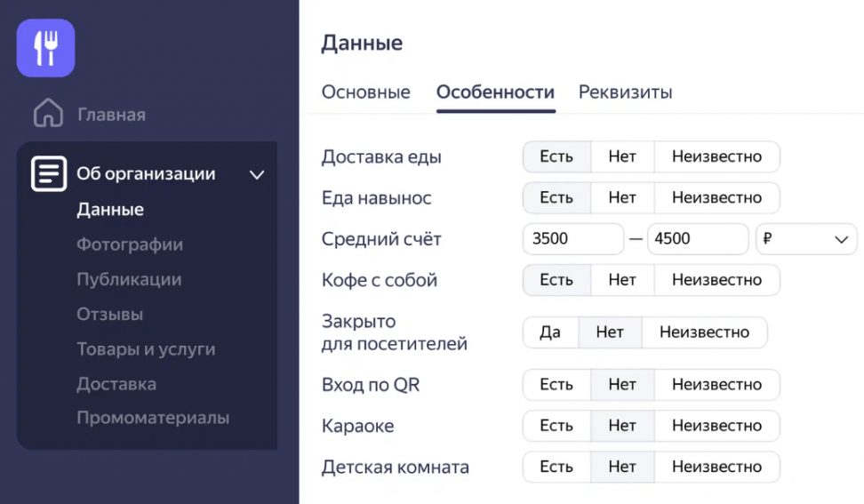The height and width of the screenshot is (504, 864).
Task: Open Фотографии in the sidebar
Action: click(130, 244)
